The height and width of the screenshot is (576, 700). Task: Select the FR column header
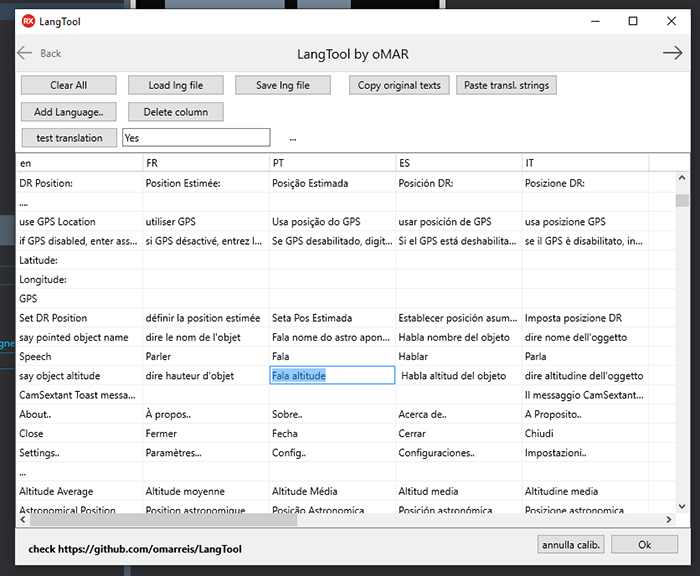(x=206, y=163)
